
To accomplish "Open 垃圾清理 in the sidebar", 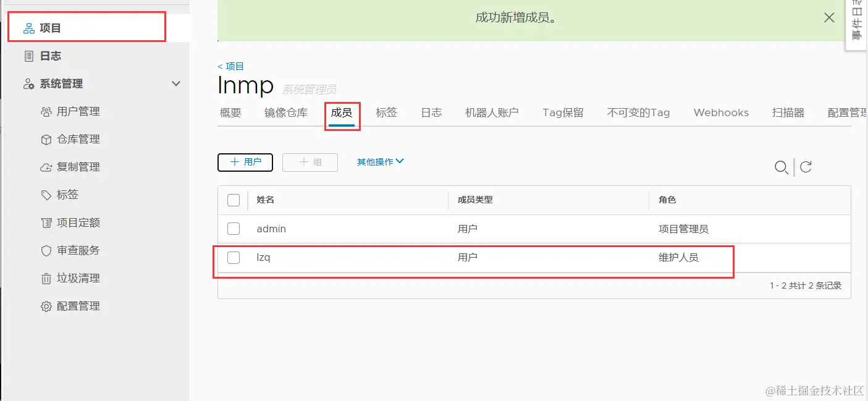I will coord(78,279).
